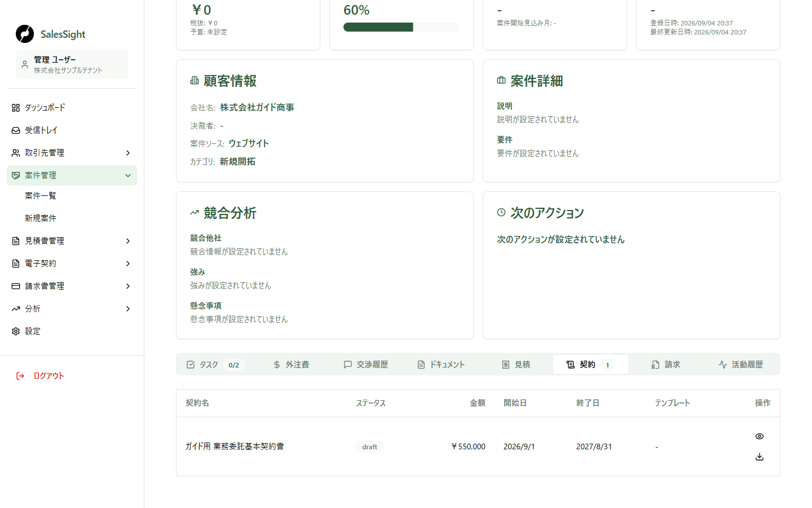This screenshot has height=508, width=812.
Task: Click the logout arrow icon
Action: coord(20,376)
